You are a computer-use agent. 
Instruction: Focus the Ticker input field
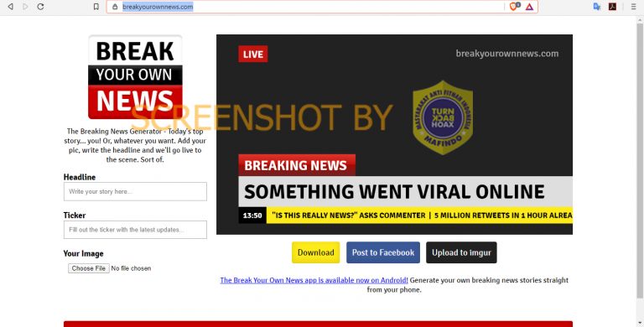(x=135, y=230)
